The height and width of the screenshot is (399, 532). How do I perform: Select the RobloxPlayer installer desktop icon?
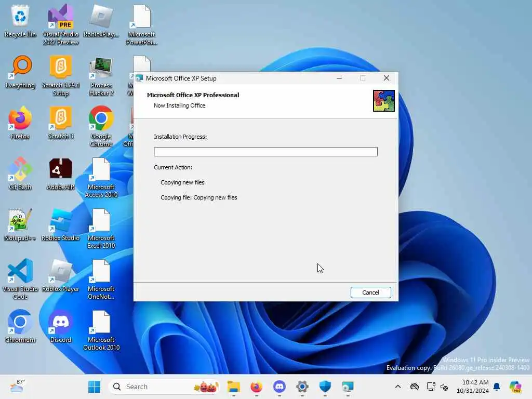coord(101,21)
